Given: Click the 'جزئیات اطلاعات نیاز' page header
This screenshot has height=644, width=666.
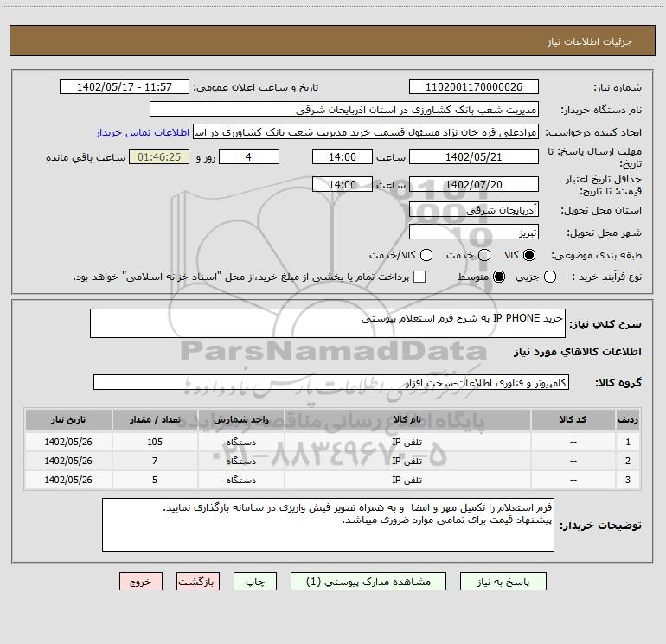Looking at the screenshot, I should click(x=590, y=41).
